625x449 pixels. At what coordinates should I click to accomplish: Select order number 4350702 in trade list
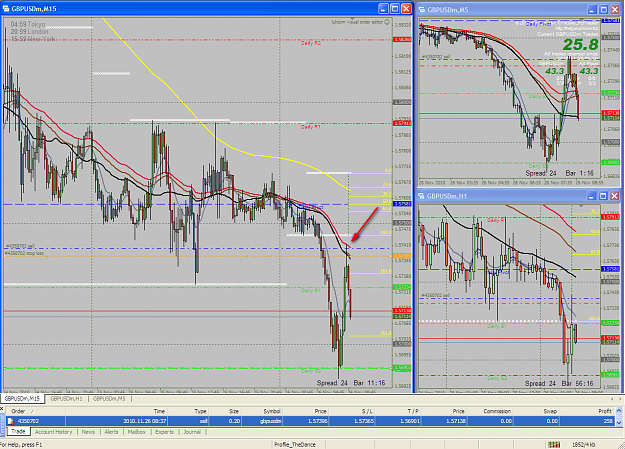[28, 421]
